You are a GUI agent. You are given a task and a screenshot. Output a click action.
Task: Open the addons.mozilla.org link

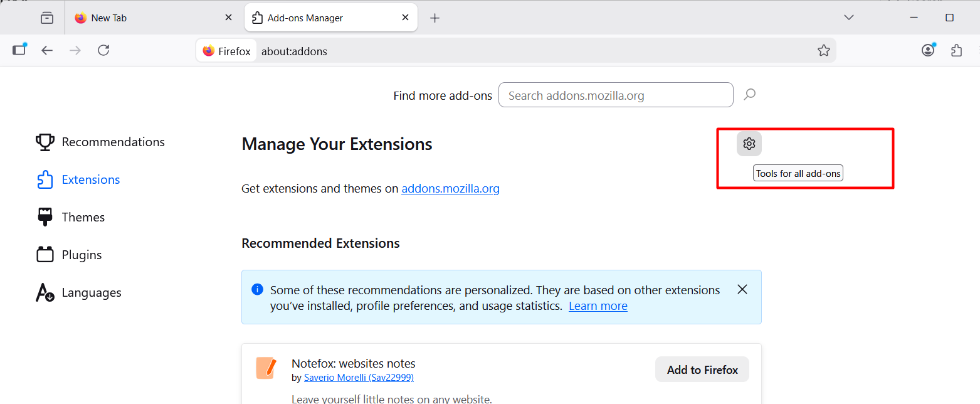[450, 189]
